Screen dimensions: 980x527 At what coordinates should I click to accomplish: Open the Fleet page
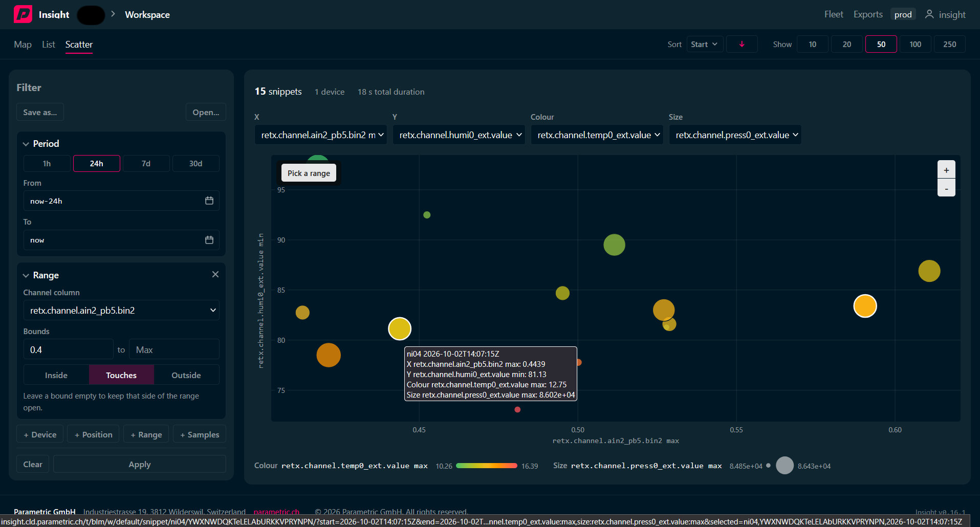click(834, 14)
